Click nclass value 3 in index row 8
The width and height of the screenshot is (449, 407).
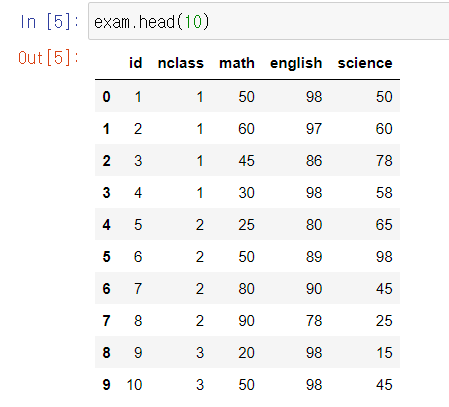tap(200, 353)
